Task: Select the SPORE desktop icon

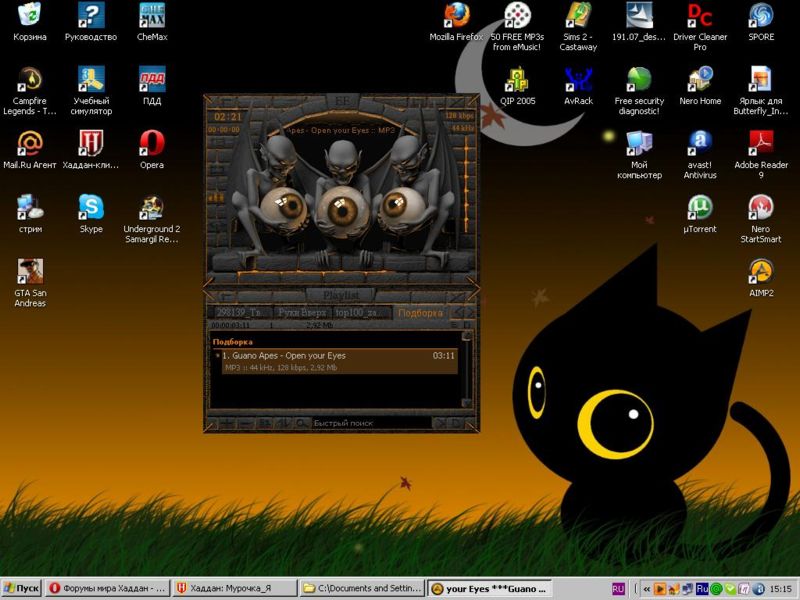Action: coord(761,16)
